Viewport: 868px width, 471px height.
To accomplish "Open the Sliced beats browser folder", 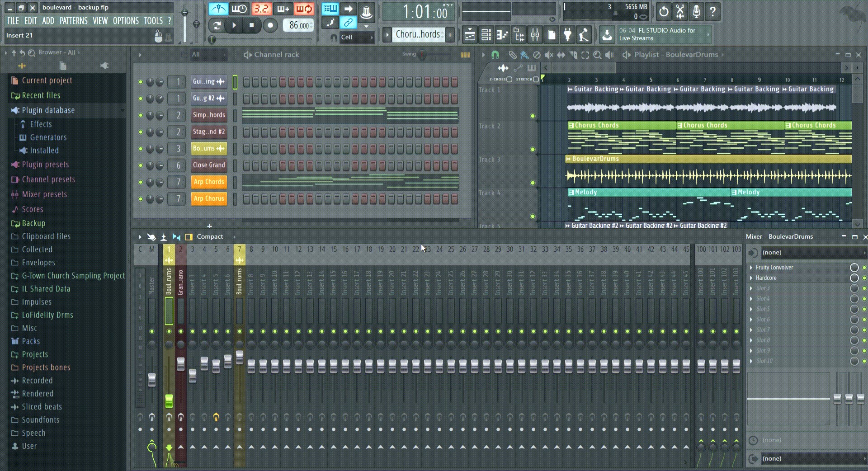I will click(42, 407).
